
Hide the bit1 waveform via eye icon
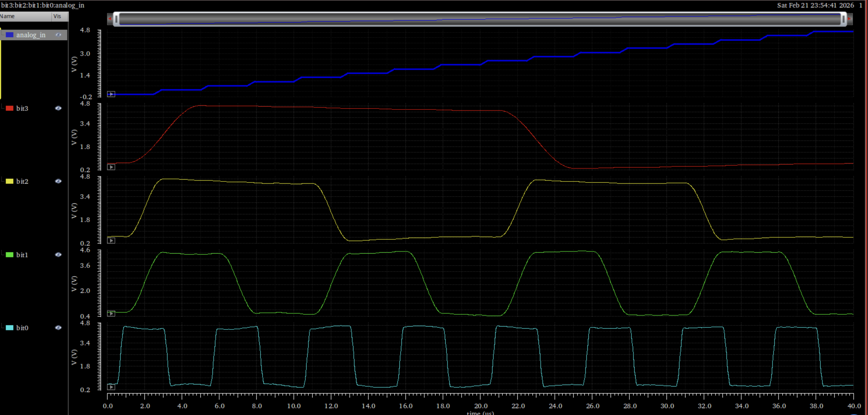coord(58,254)
